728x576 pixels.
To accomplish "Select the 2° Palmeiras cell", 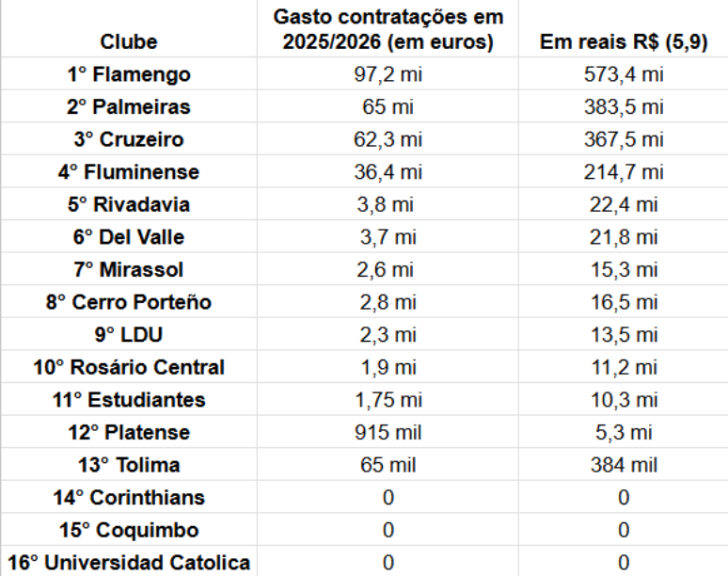I will [129, 106].
